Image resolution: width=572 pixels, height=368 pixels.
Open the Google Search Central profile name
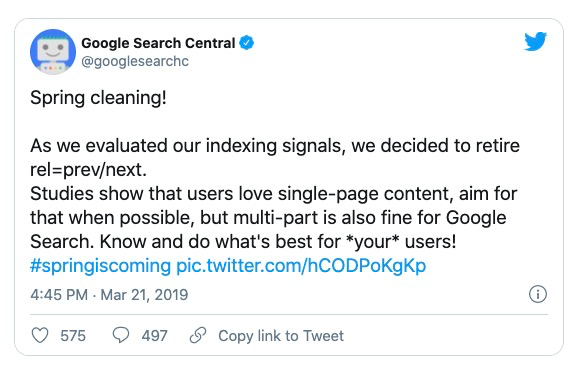pyautogui.click(x=158, y=43)
